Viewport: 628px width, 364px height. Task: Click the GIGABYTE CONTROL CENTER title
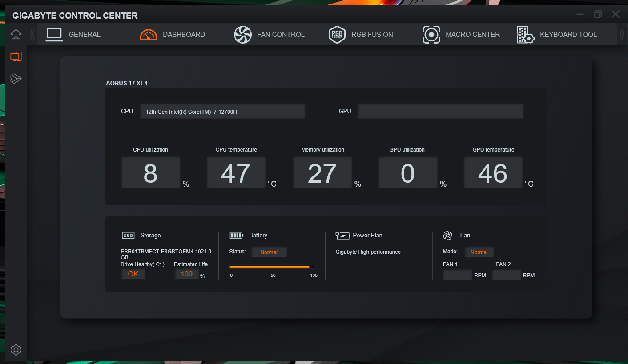tap(75, 16)
